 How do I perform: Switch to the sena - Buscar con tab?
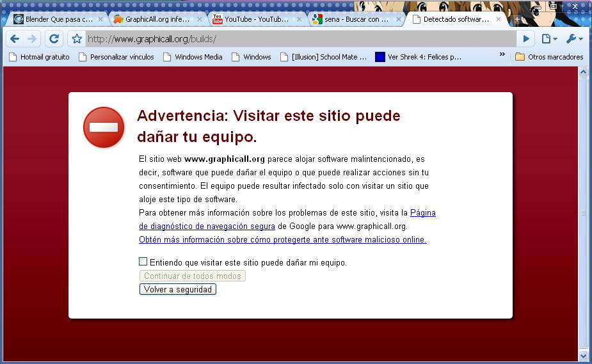(356, 19)
